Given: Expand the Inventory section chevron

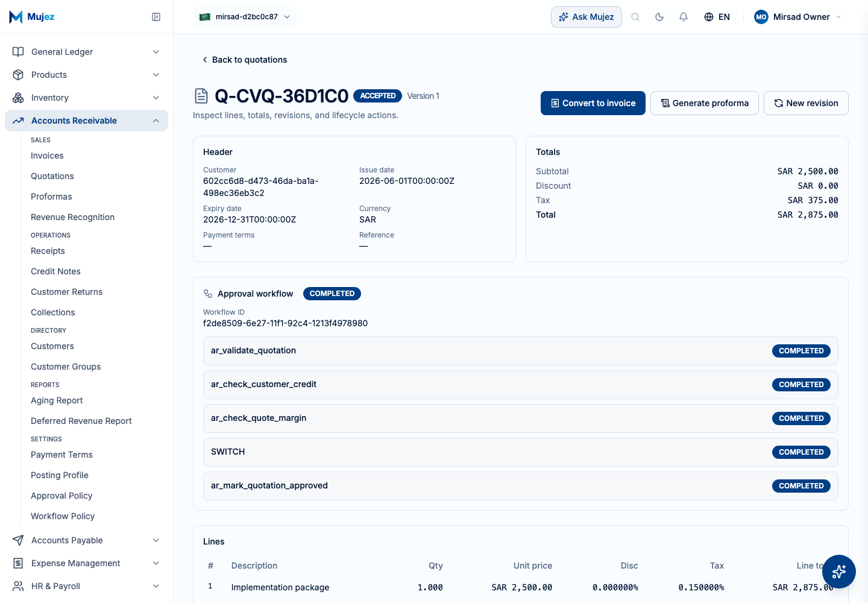Looking at the screenshot, I should click(x=156, y=98).
